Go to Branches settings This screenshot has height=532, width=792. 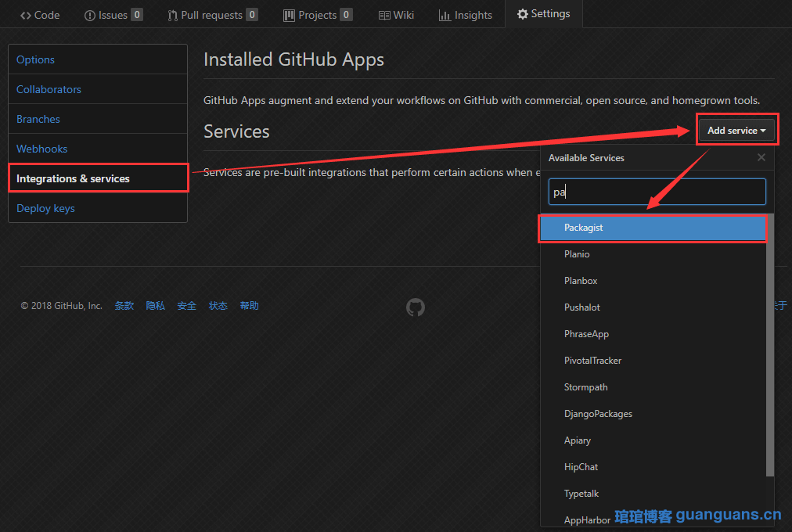(x=98, y=119)
